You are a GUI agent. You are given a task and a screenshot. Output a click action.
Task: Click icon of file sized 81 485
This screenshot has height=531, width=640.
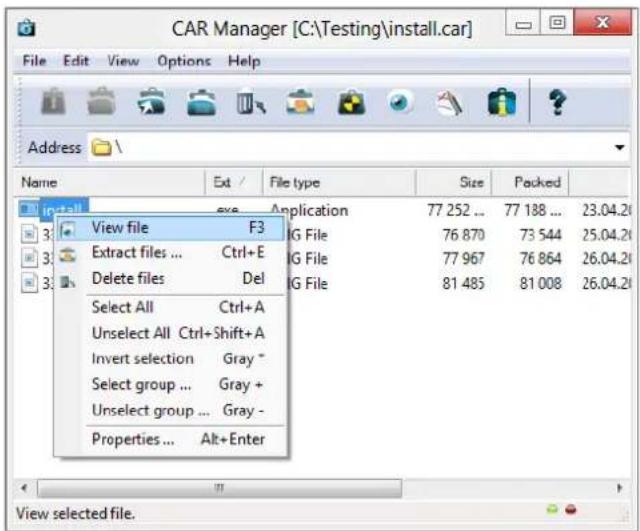coord(29,283)
